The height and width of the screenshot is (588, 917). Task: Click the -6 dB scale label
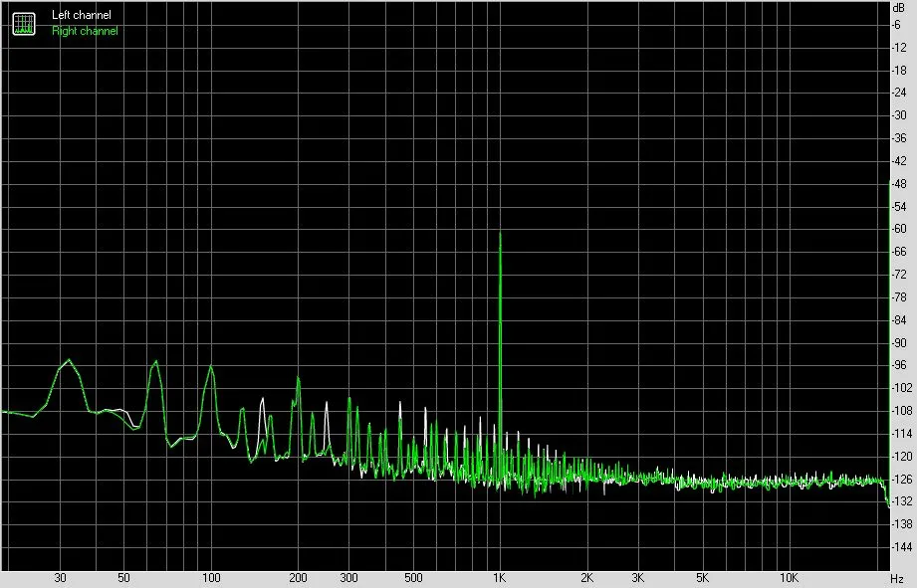pyautogui.click(x=896, y=25)
